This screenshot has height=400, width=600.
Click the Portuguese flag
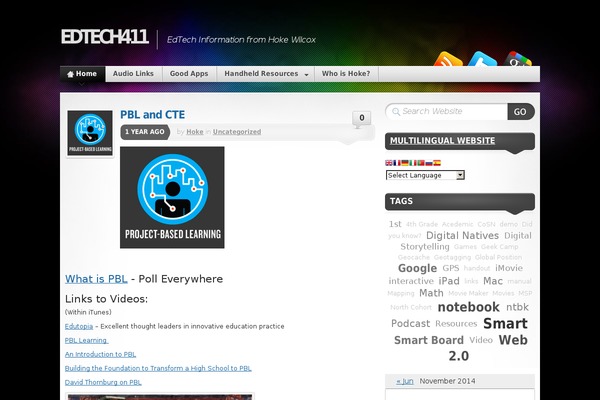(x=421, y=163)
